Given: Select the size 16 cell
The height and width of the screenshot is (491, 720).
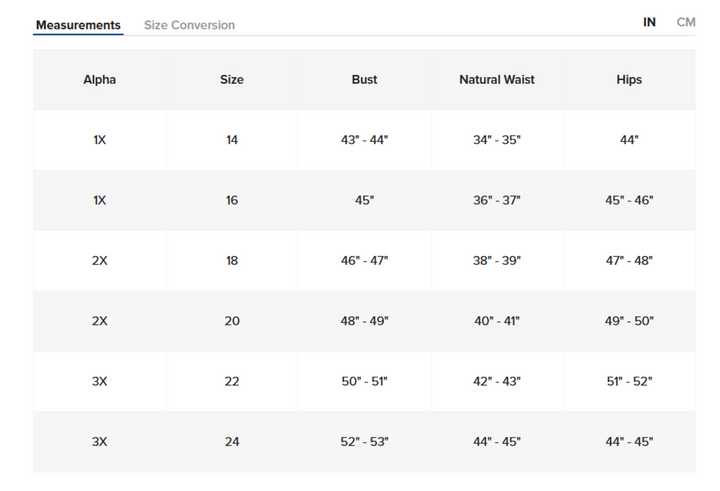Looking at the screenshot, I should pos(232,200).
